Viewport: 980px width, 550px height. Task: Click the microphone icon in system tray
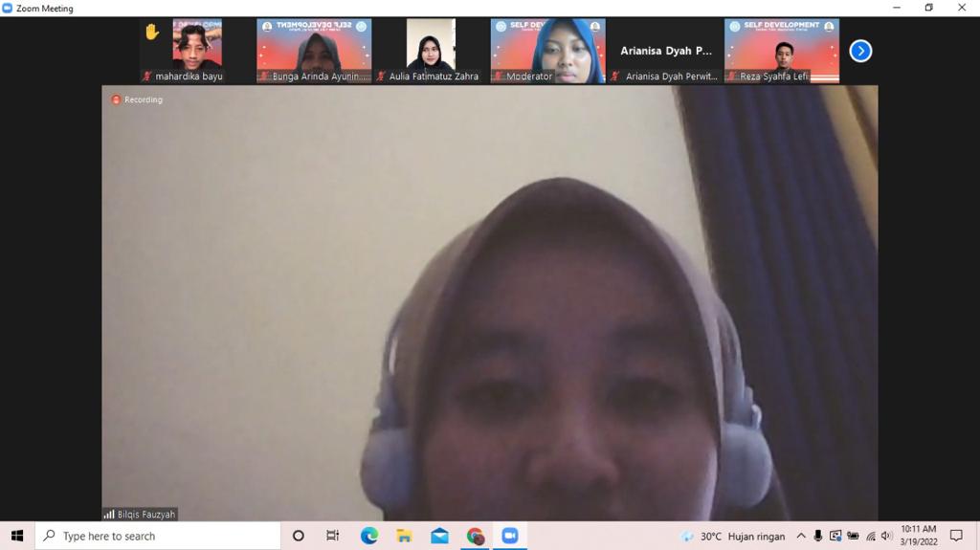(x=817, y=537)
